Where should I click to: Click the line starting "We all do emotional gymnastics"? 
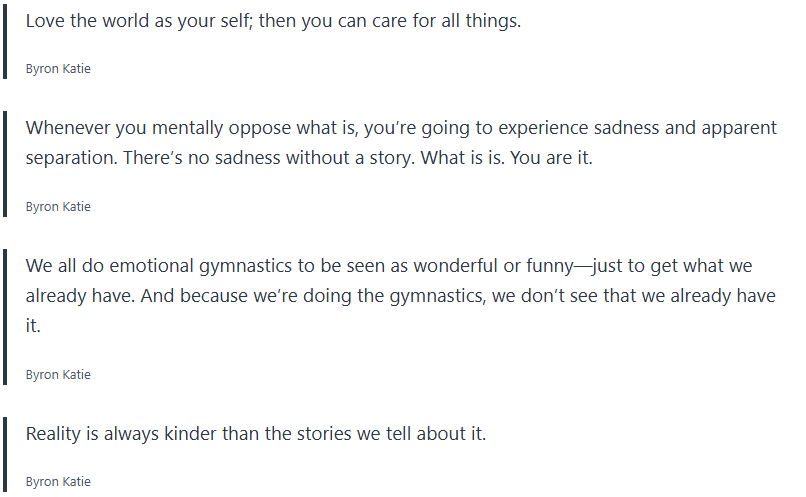click(x=388, y=266)
